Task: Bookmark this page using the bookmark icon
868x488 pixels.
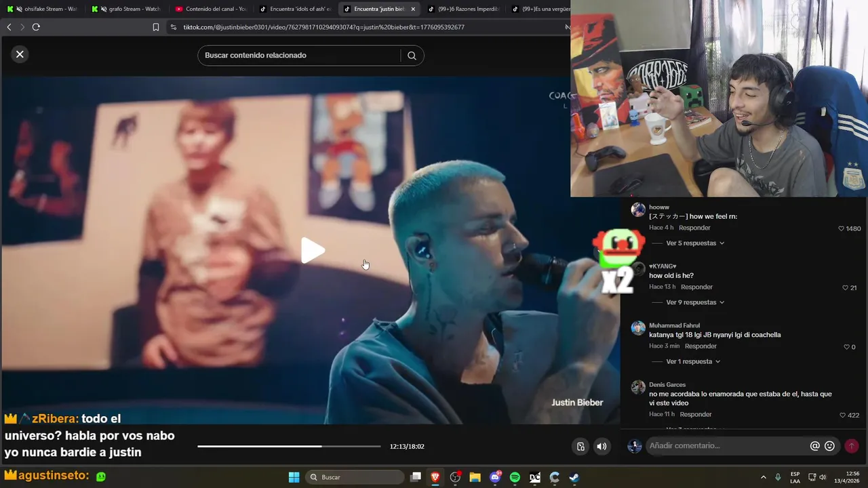Action: click(156, 27)
